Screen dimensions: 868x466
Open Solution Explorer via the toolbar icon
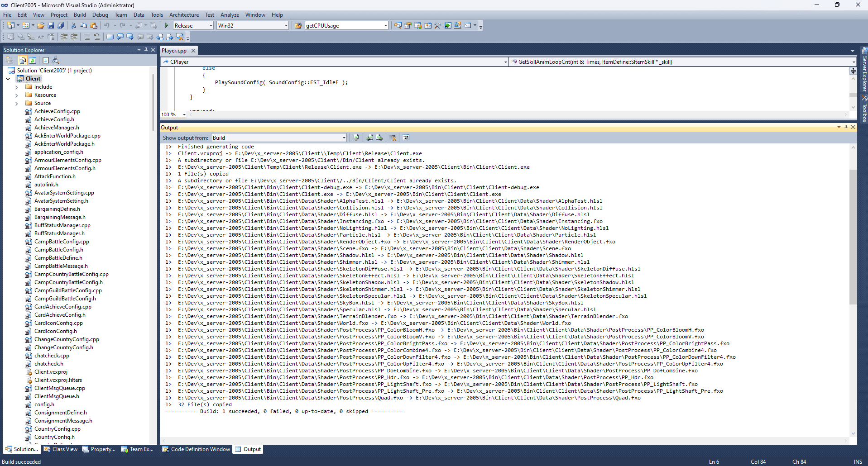pyautogui.click(x=398, y=25)
